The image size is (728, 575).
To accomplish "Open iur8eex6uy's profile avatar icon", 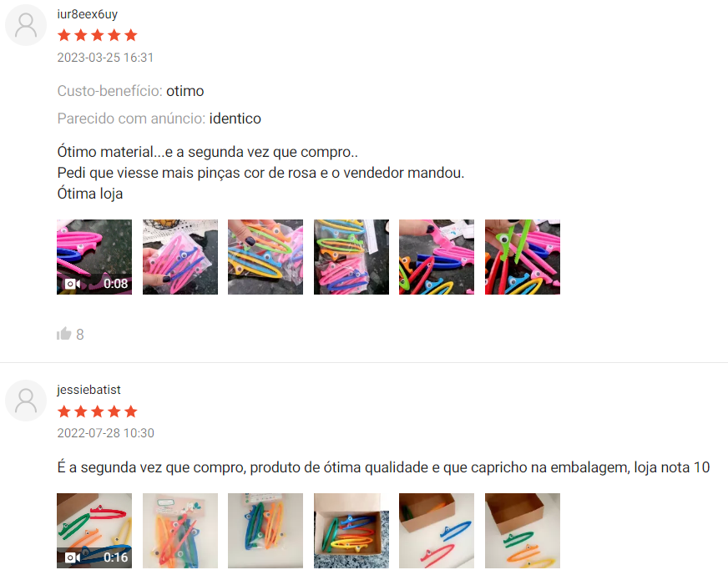I will click(x=26, y=25).
